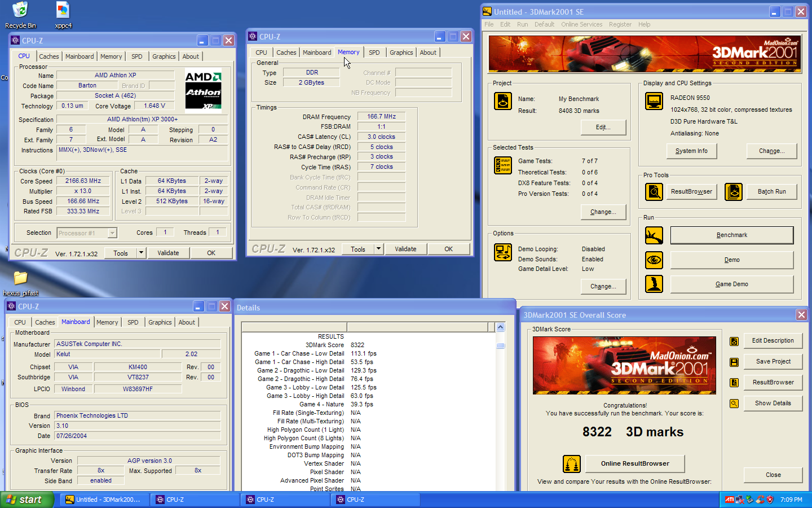Click the ResultBrowser icon in Overall Score window
812x508 pixels.
[x=734, y=383]
